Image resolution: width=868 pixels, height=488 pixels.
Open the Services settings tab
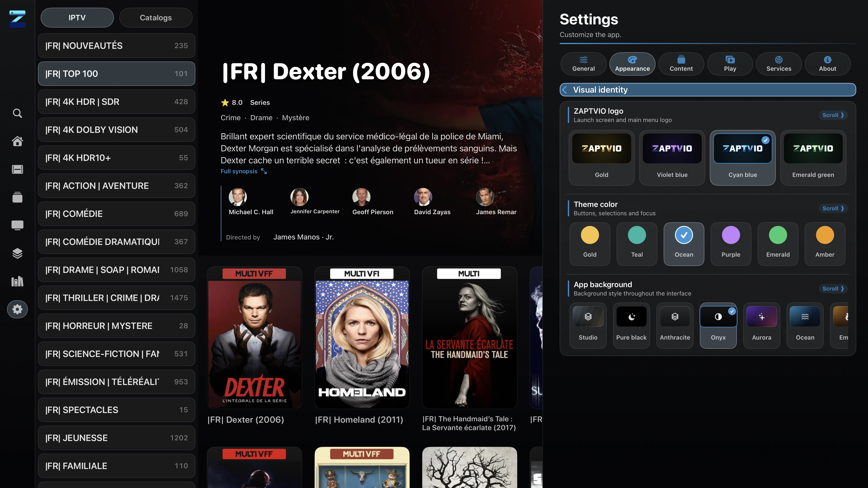coord(779,64)
